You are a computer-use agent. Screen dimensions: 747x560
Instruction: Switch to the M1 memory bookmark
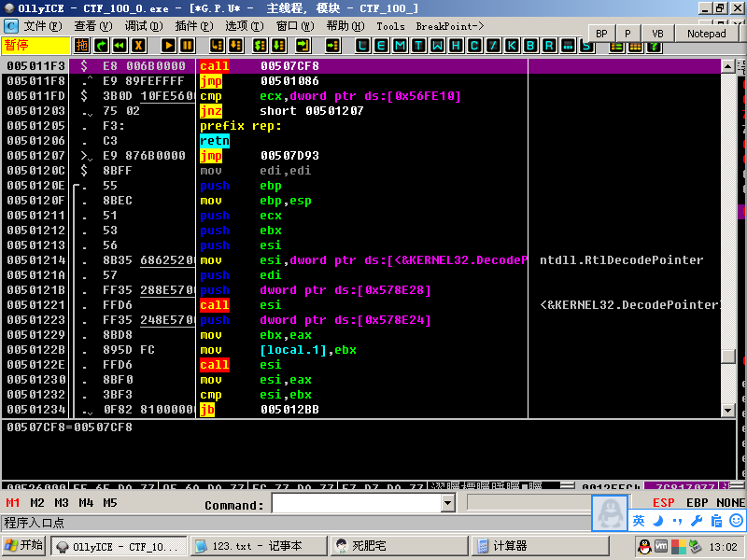[x=13, y=503]
